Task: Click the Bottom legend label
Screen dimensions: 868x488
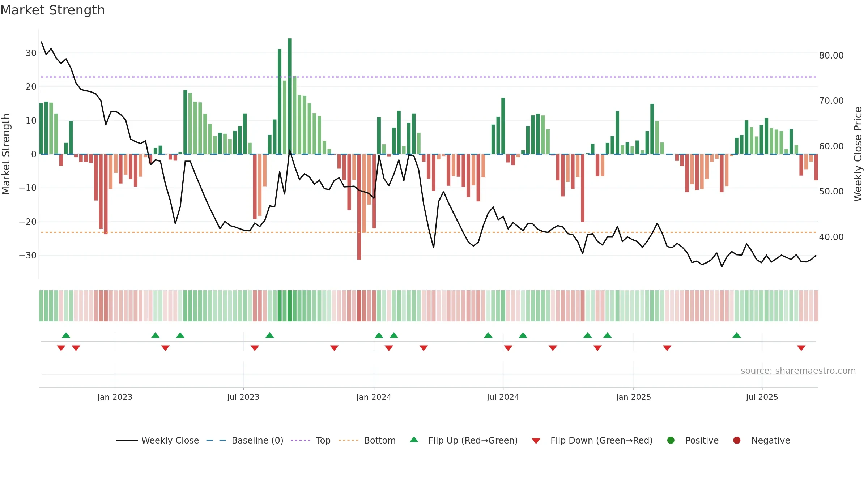Action: [380, 440]
